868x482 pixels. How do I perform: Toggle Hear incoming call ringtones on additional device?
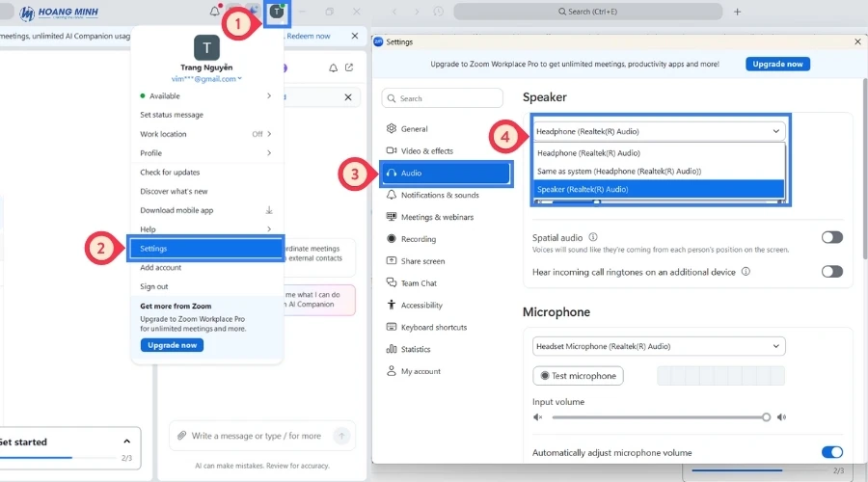pyautogui.click(x=831, y=272)
